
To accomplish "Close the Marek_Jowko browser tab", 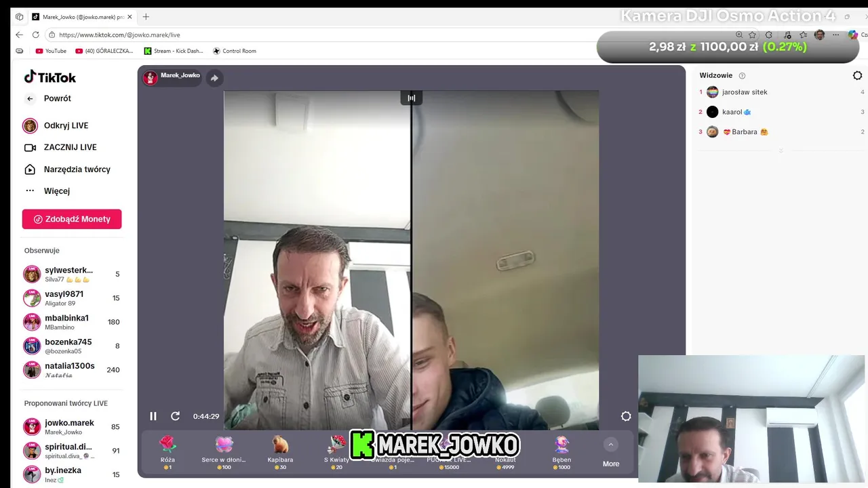I will pos(130,17).
